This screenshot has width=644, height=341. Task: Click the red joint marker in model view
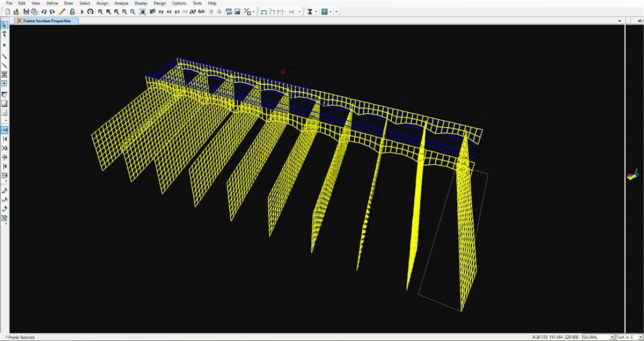(283, 71)
